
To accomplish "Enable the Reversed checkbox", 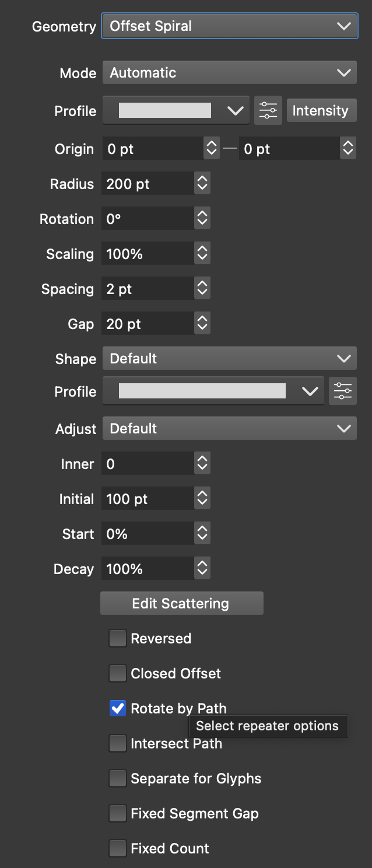I will pyautogui.click(x=118, y=638).
